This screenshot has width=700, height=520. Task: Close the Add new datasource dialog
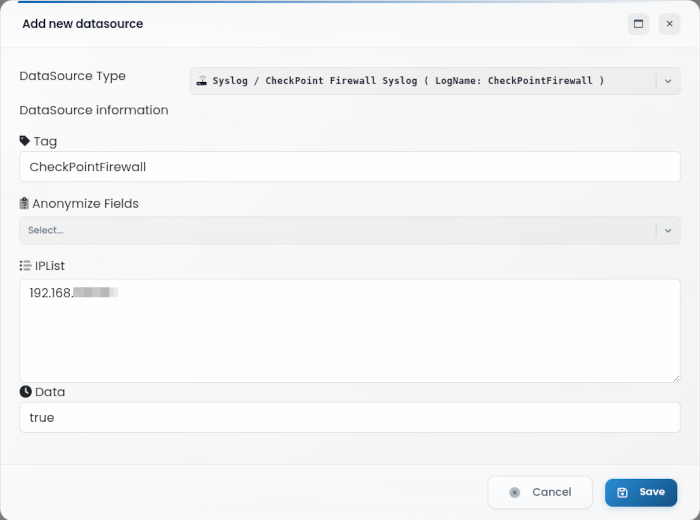[669, 24]
